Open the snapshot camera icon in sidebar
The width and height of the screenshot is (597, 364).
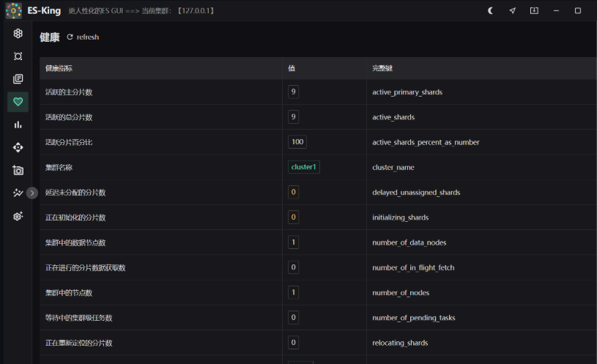pyautogui.click(x=18, y=170)
